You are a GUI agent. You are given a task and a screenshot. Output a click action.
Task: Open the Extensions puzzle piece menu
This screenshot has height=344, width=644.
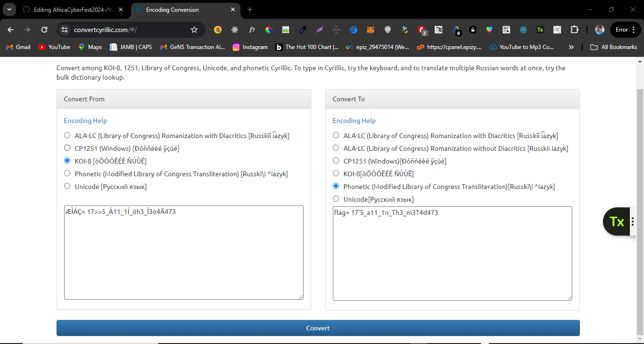(574, 30)
